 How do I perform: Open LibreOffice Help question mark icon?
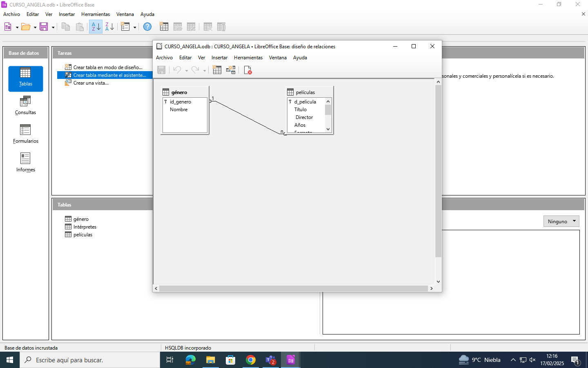[147, 27]
